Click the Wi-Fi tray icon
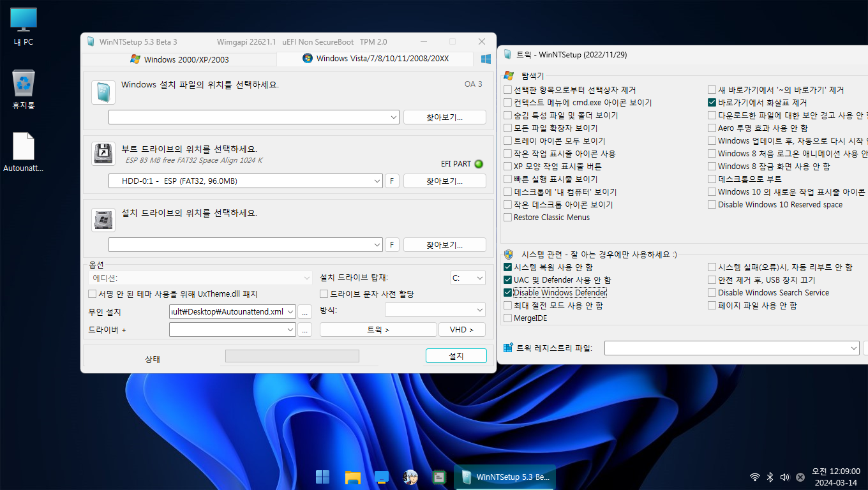 (x=754, y=477)
